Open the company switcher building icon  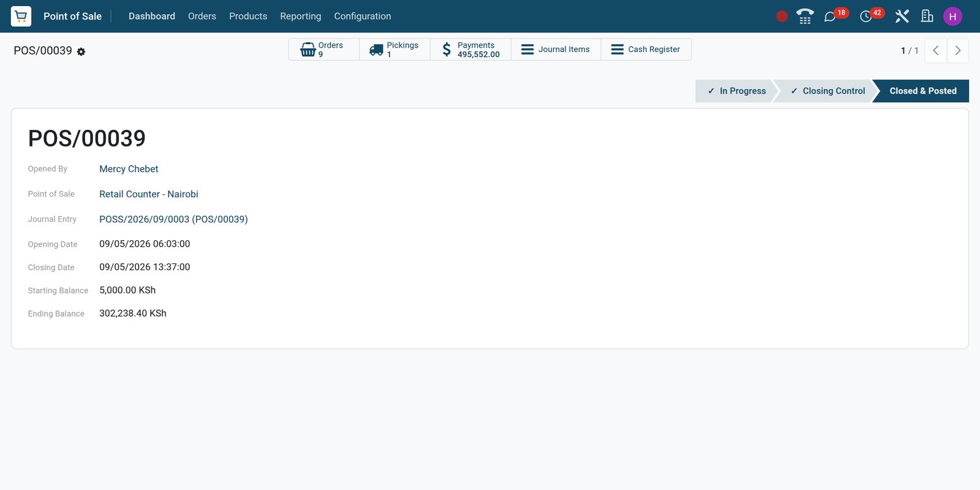point(927,17)
